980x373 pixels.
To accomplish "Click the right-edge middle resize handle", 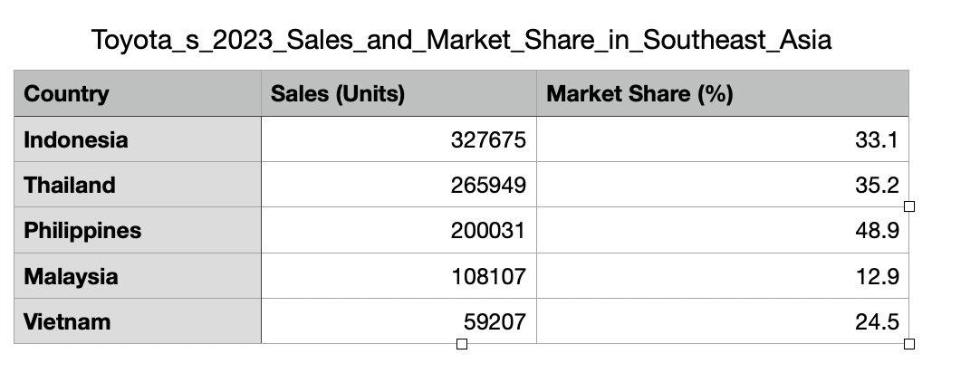I will coord(909,206).
